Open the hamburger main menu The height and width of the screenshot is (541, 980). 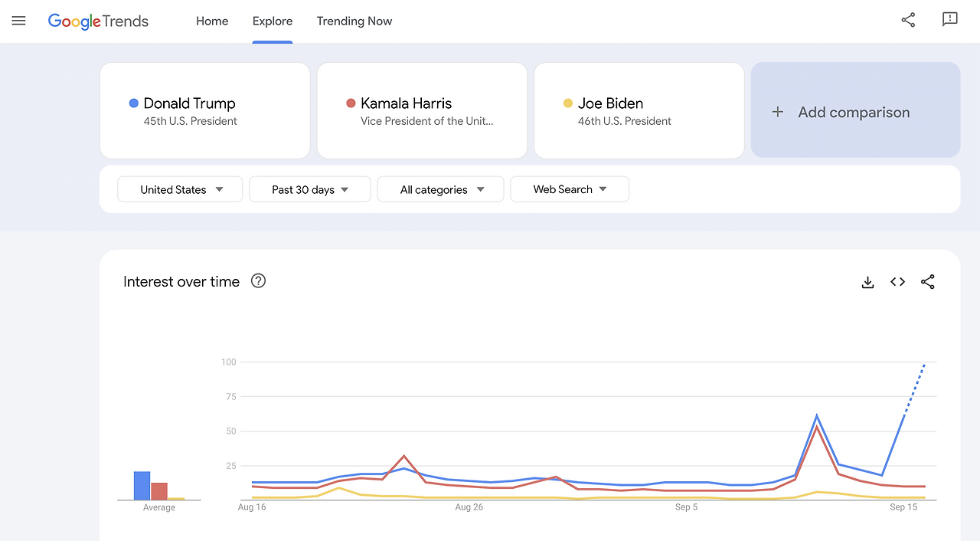click(x=19, y=21)
